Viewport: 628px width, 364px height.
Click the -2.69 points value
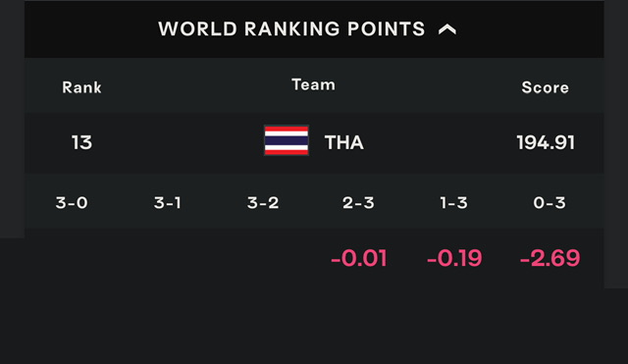(549, 258)
